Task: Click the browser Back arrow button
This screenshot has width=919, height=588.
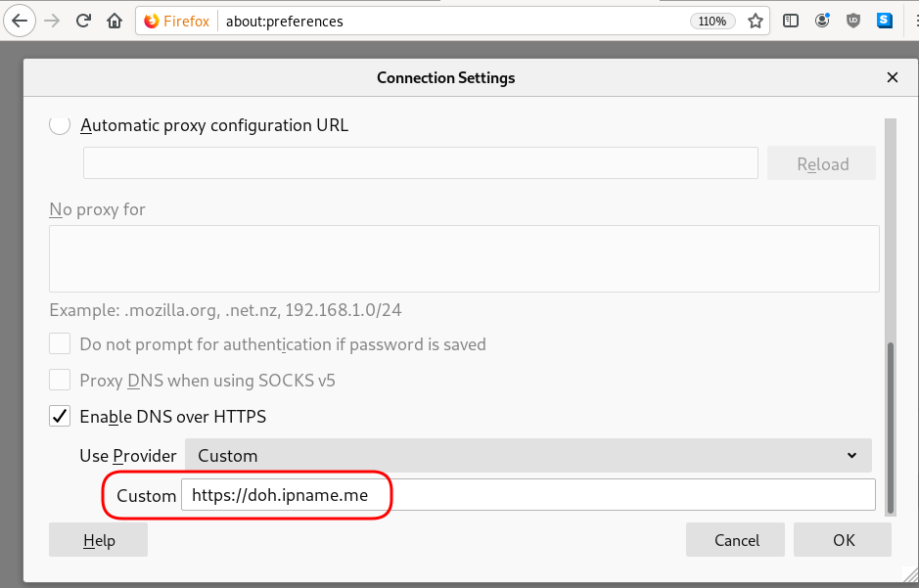Action: (x=19, y=21)
